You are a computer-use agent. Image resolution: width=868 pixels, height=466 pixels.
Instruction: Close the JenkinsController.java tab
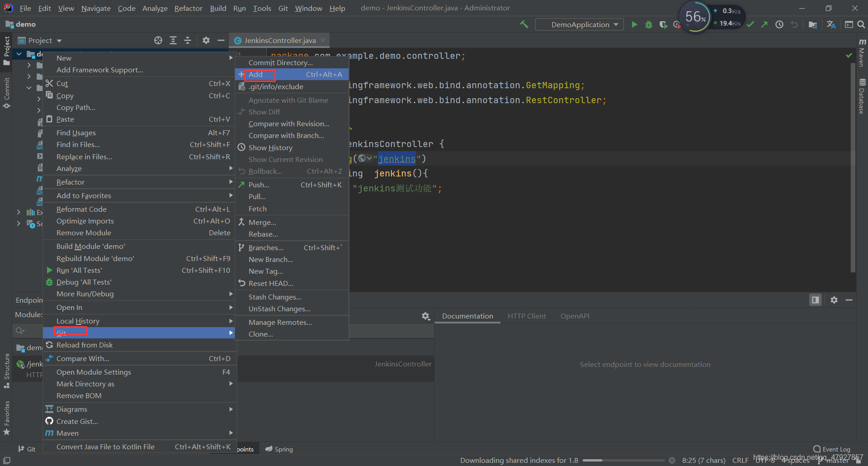323,40
